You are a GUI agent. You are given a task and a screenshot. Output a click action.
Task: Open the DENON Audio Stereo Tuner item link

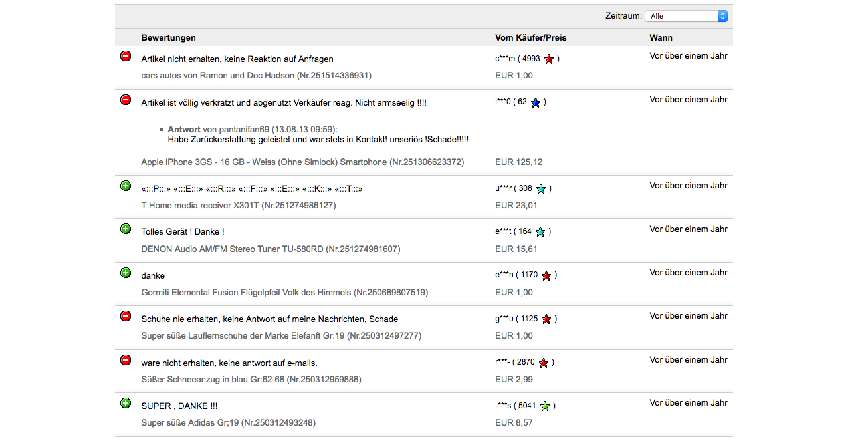coord(271,249)
